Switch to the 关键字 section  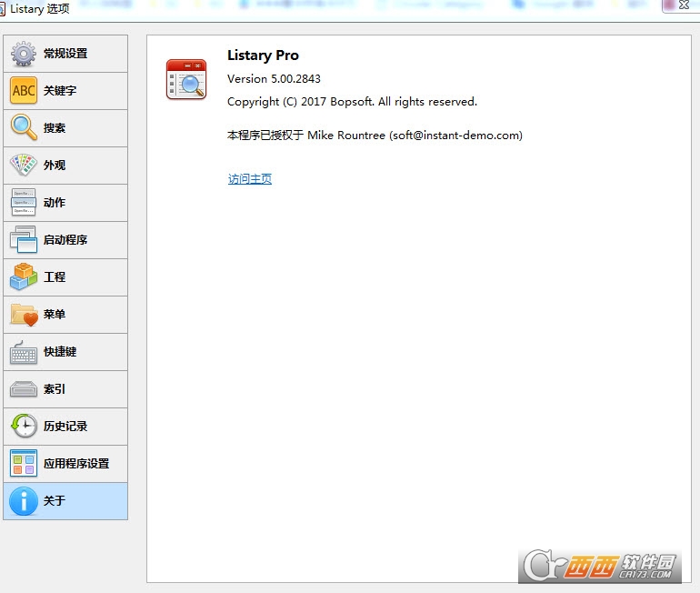65,91
